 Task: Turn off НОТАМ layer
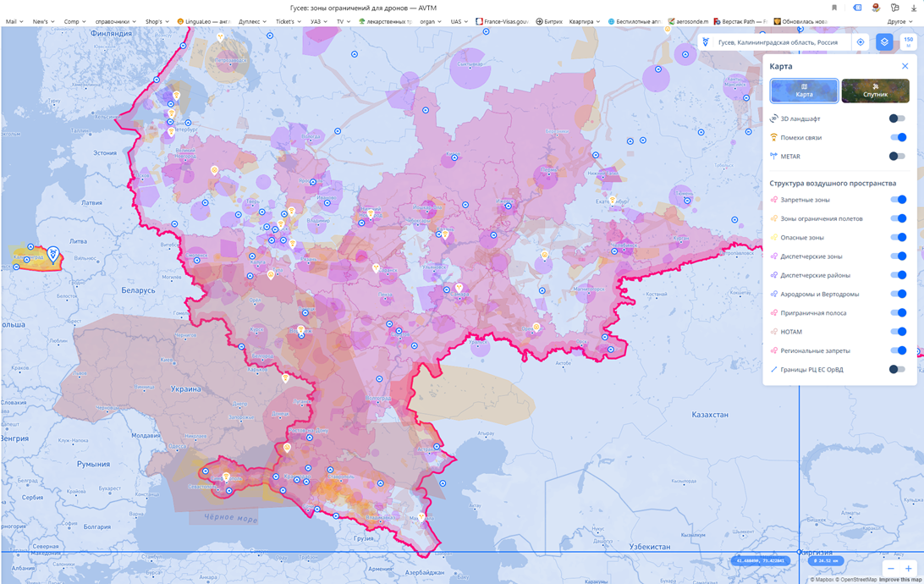click(898, 332)
